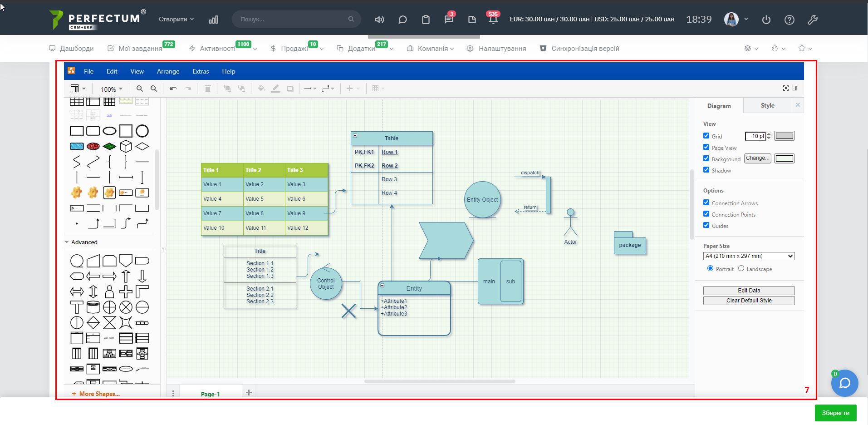Screen dimensions: 868x425
Task: Open the Edit menu
Action: pyautogui.click(x=112, y=71)
